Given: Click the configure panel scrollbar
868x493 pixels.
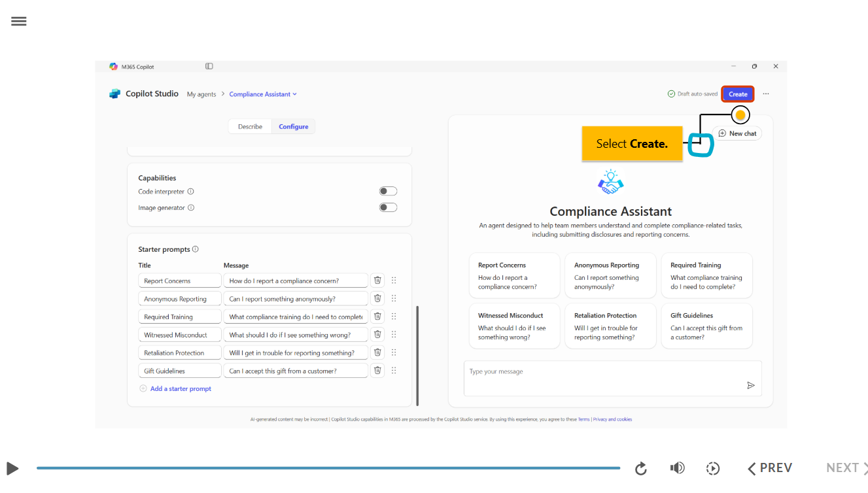Looking at the screenshot, I should [417, 355].
